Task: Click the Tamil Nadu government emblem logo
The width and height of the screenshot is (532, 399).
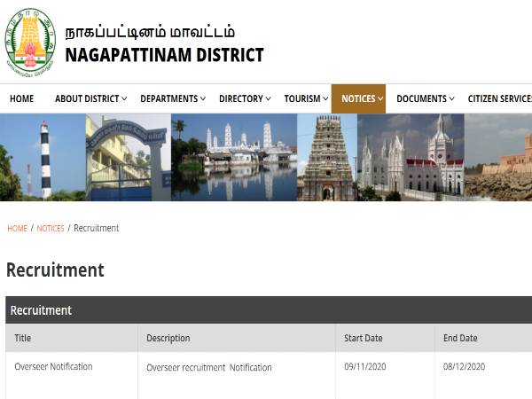Action: click(30, 42)
